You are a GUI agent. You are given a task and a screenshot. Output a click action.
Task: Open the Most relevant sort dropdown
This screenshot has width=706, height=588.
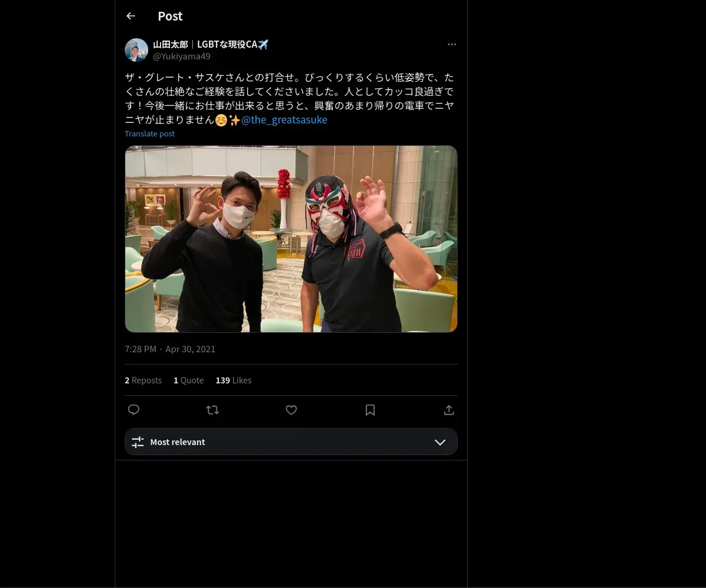[x=291, y=442]
